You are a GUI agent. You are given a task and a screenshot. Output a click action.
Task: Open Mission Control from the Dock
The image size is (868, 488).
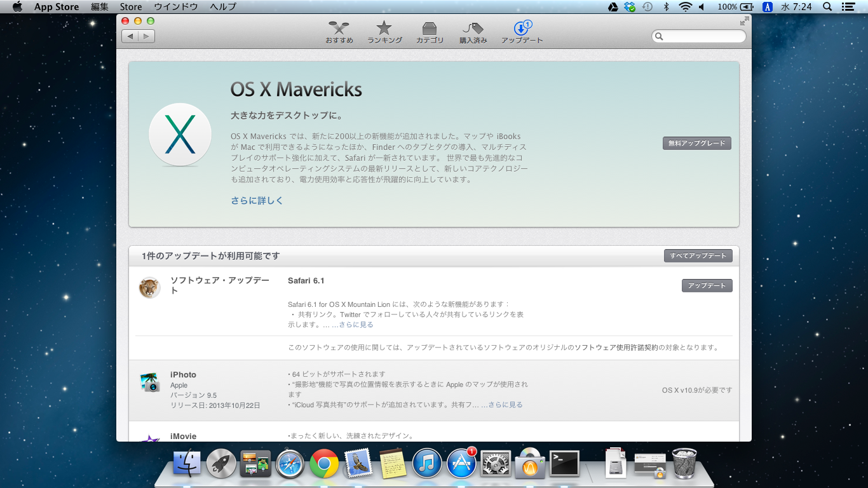click(255, 464)
